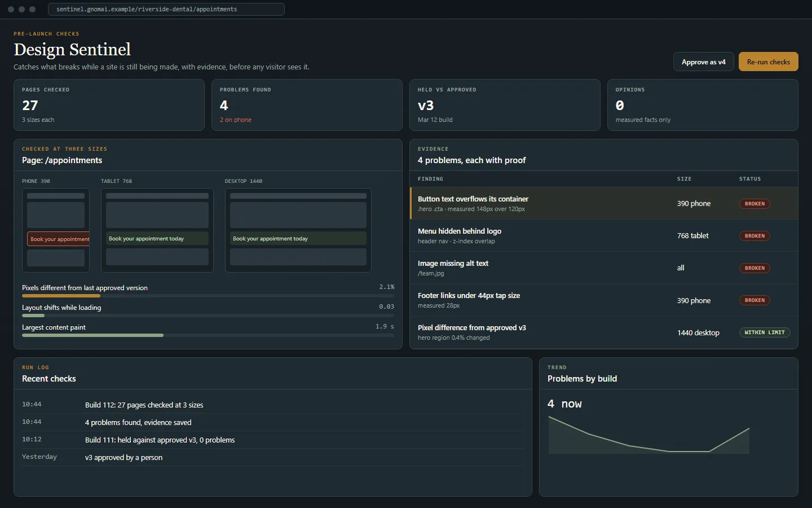
Task: Re-run the pre-launch checks
Action: pyautogui.click(x=769, y=62)
